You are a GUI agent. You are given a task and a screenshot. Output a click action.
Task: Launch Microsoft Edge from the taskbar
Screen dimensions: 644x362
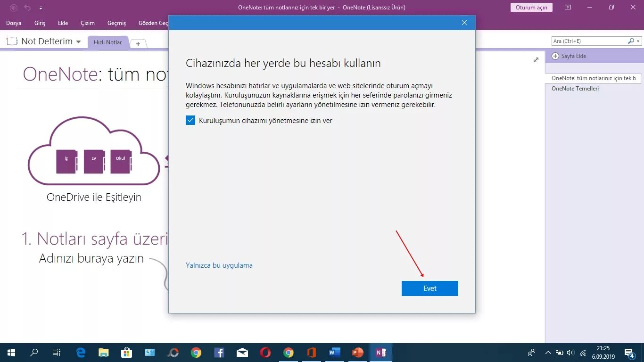coord(81,353)
